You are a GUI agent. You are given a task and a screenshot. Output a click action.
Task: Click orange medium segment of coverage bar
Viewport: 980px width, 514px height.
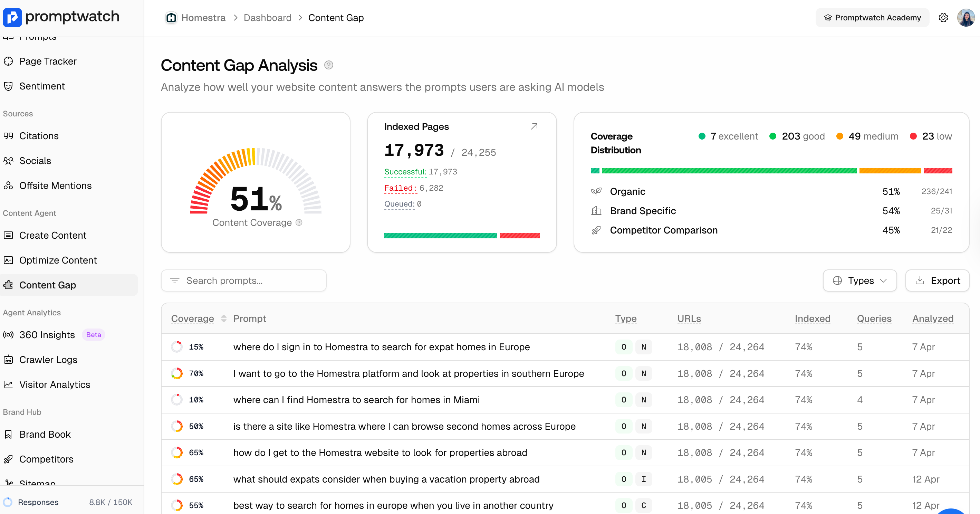click(x=890, y=171)
